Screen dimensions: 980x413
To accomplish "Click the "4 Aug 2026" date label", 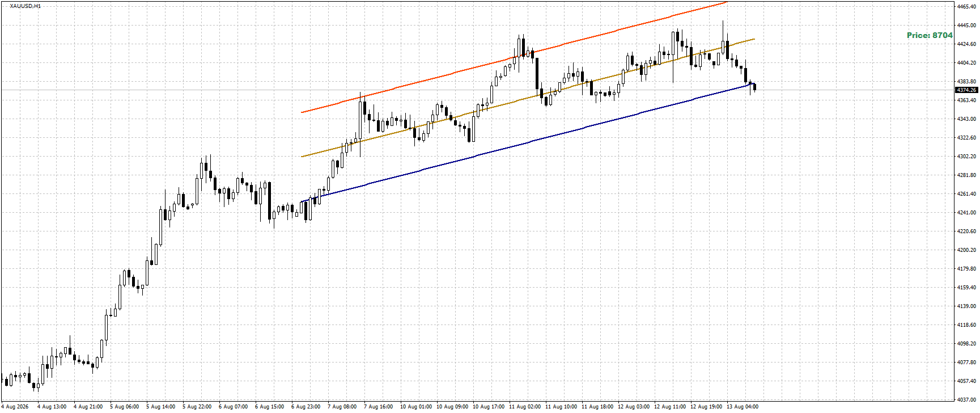I will coord(15,407).
